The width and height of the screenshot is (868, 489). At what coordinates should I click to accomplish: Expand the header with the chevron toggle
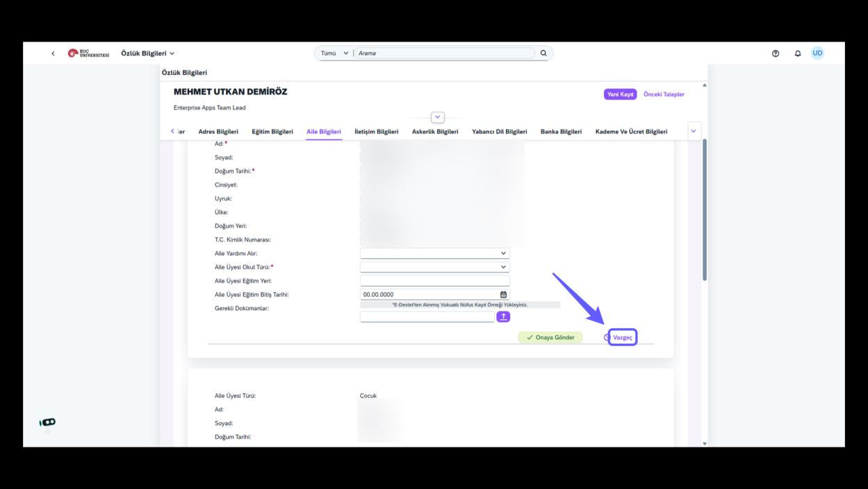[438, 118]
